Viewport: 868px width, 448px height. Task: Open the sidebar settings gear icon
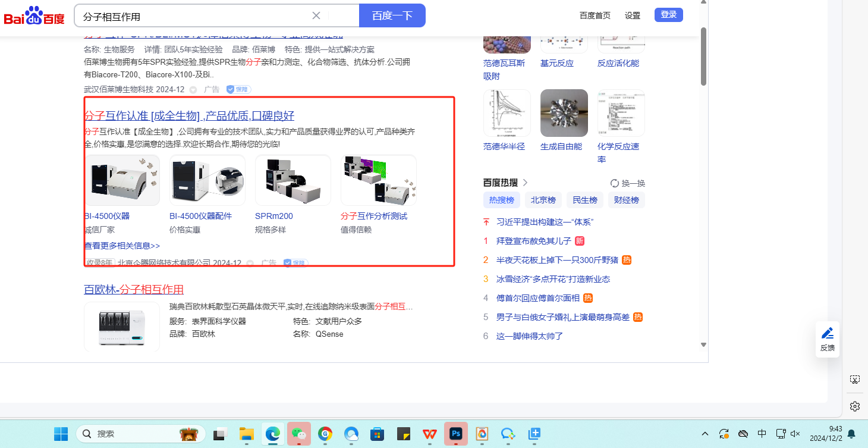(855, 406)
